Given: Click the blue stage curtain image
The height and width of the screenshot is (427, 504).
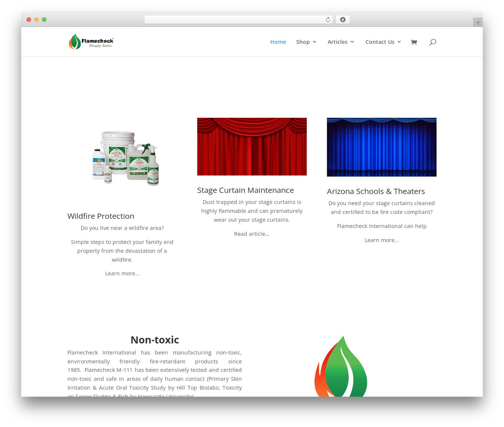Looking at the screenshot, I should click(382, 147).
